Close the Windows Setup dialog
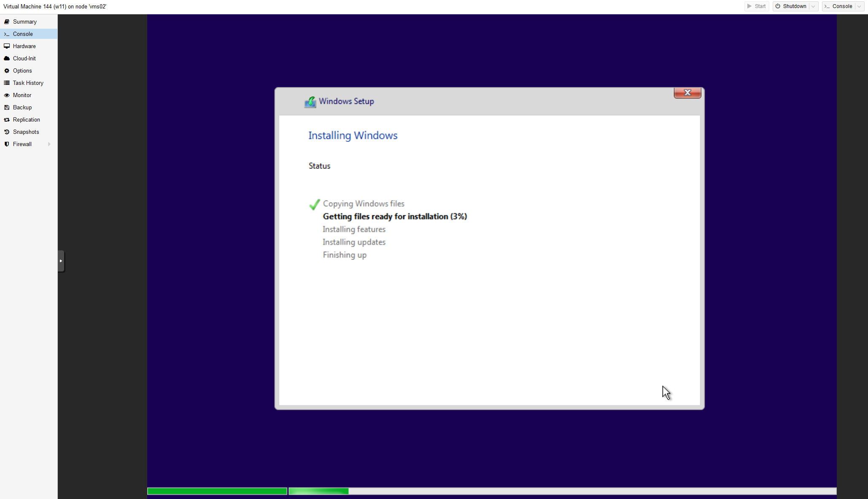The height and width of the screenshot is (499, 868). coord(687,92)
